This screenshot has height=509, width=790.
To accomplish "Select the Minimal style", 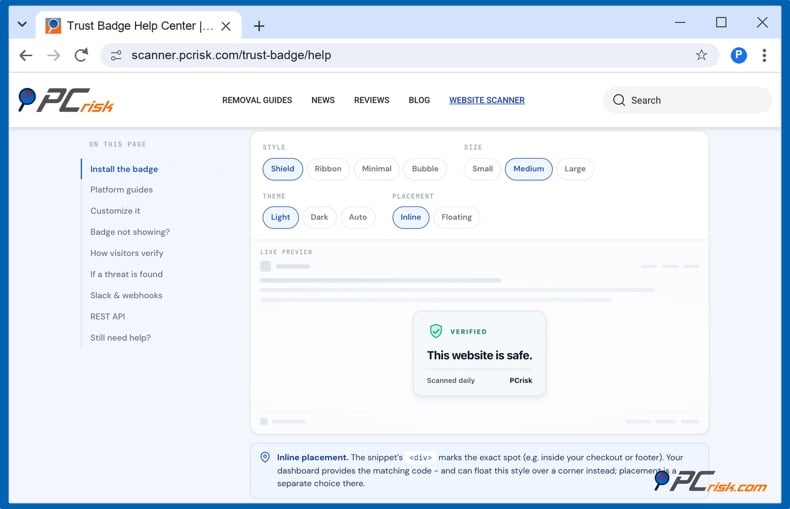I will tap(376, 169).
